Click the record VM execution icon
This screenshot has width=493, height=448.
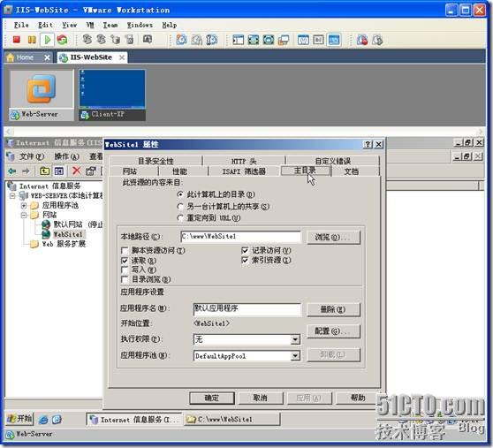362,40
